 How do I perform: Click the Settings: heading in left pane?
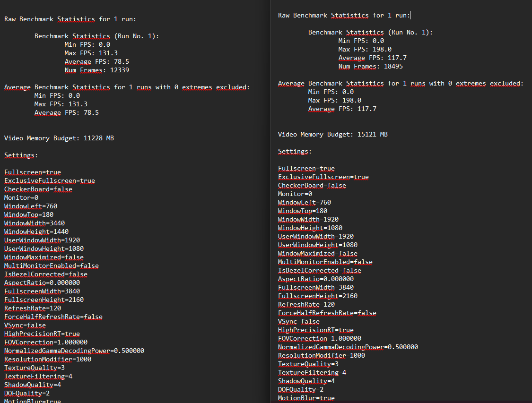point(21,155)
